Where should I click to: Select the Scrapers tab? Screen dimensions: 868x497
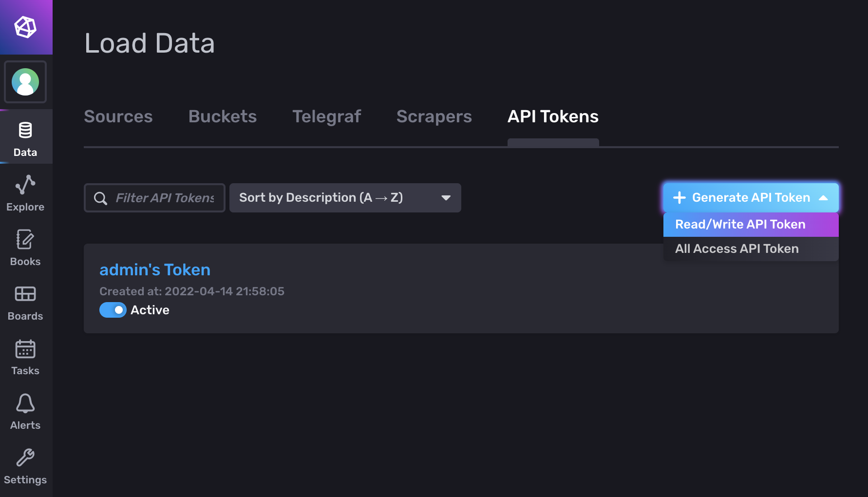pos(434,116)
